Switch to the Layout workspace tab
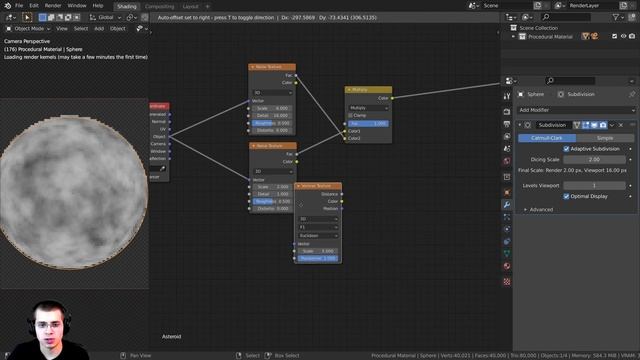Screen dimensions: 640x360 click(190, 7)
